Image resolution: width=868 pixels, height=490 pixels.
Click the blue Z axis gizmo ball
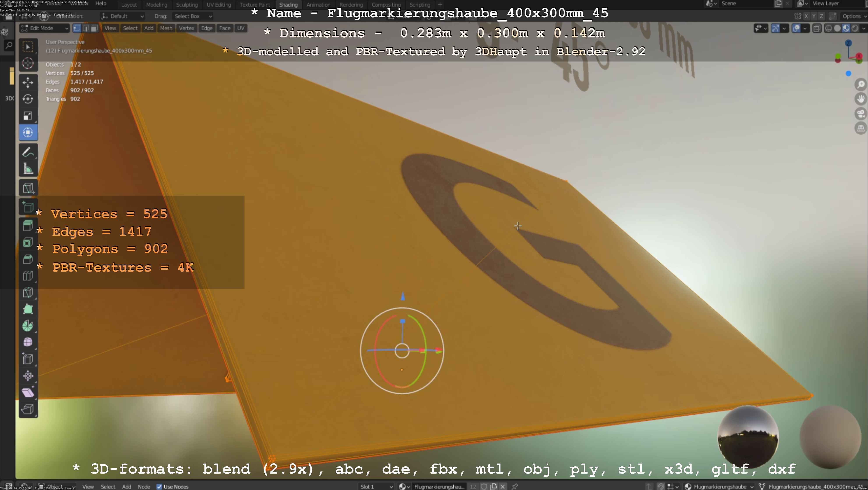(849, 43)
